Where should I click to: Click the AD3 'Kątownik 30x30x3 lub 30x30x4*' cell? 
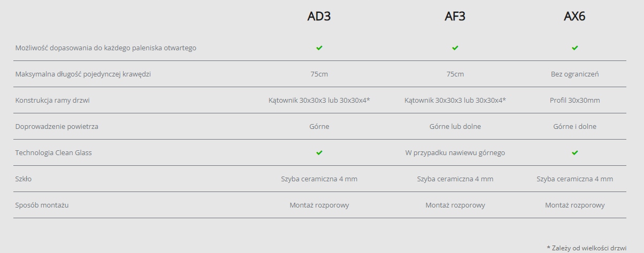tap(319, 100)
